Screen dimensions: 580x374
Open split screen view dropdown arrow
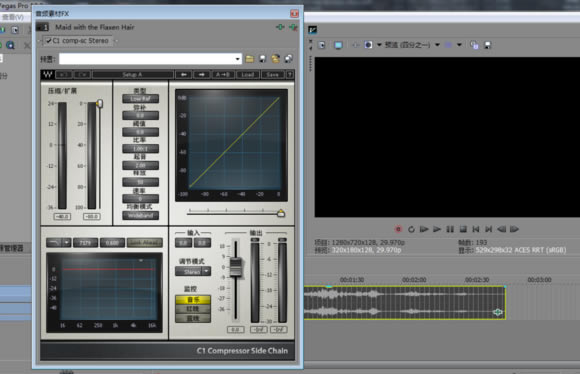pos(379,45)
